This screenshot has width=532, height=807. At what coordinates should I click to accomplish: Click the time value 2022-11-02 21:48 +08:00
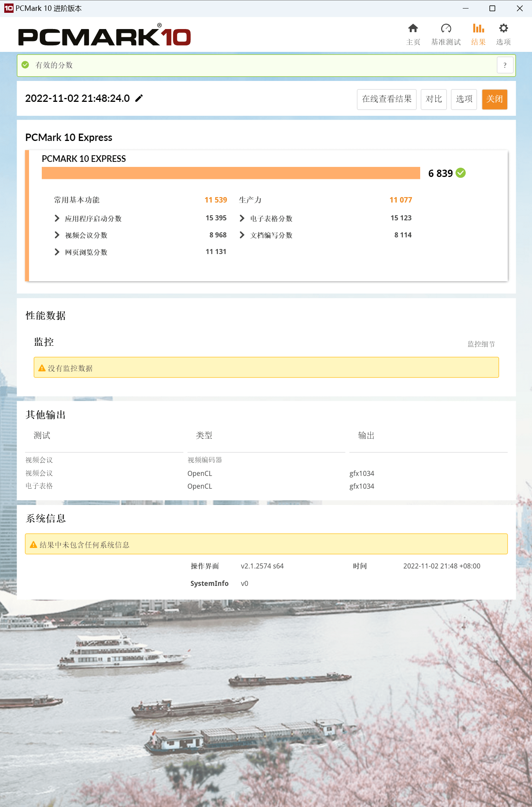click(441, 566)
